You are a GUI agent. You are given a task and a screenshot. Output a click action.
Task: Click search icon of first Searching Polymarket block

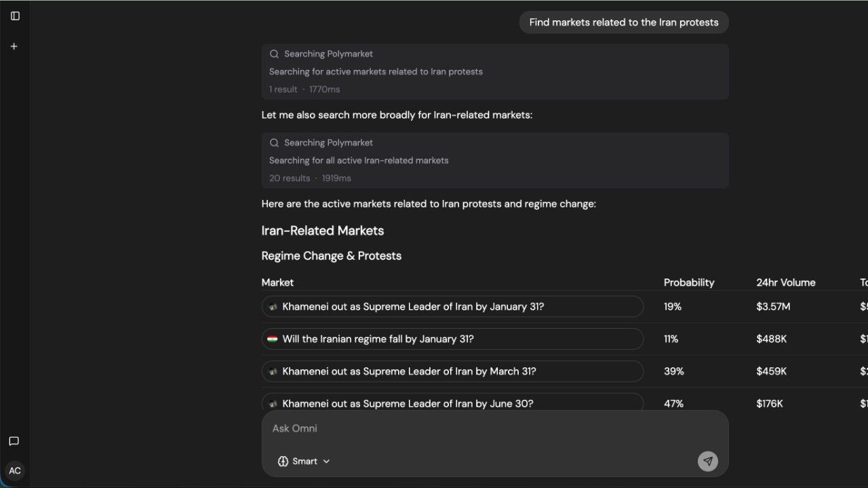point(274,54)
